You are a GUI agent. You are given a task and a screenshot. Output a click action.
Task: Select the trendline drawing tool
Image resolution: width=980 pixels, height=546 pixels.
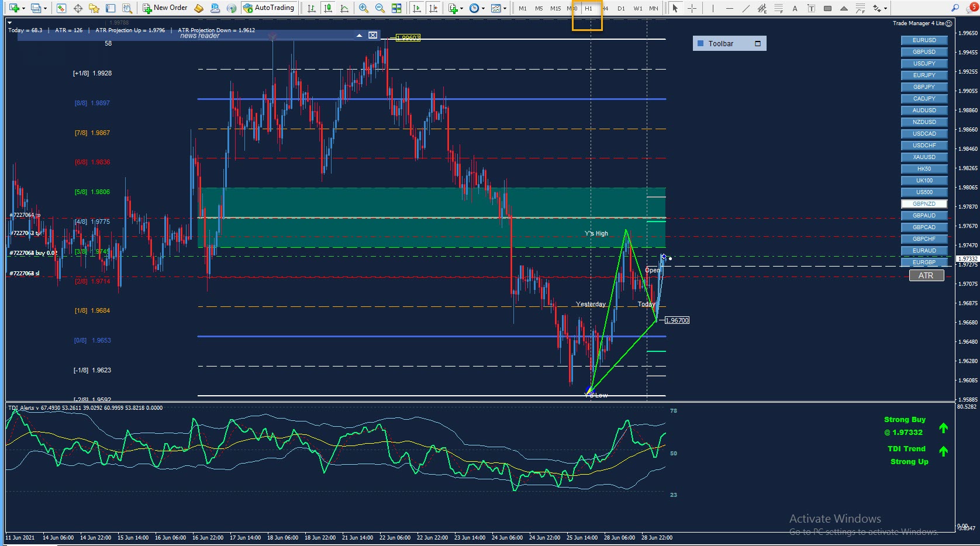pyautogui.click(x=746, y=8)
